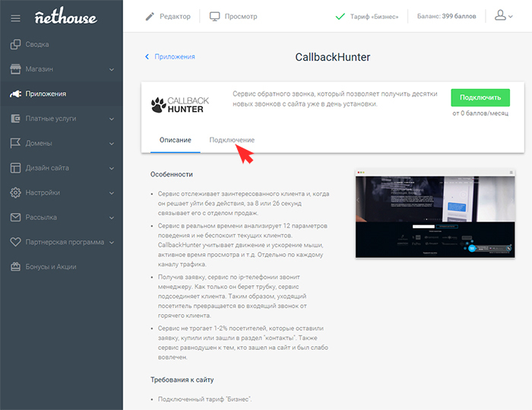Click the CallbackHunter page title
This screenshot has width=532, height=410.
(333, 57)
